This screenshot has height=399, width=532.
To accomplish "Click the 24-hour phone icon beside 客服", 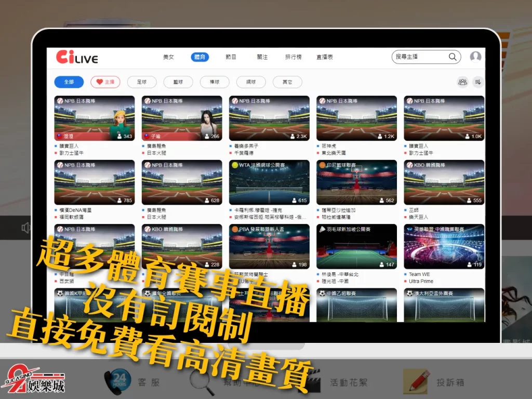I will pos(118,380).
